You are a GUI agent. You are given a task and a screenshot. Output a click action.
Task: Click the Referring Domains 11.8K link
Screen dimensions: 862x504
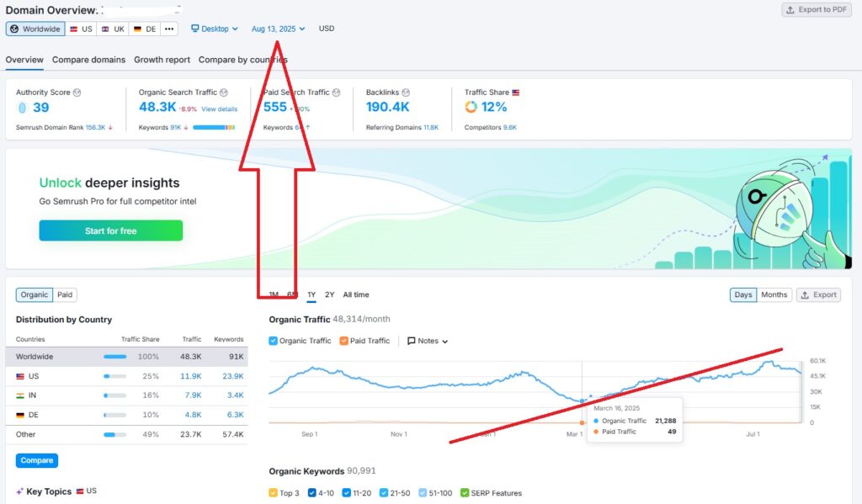coord(431,128)
